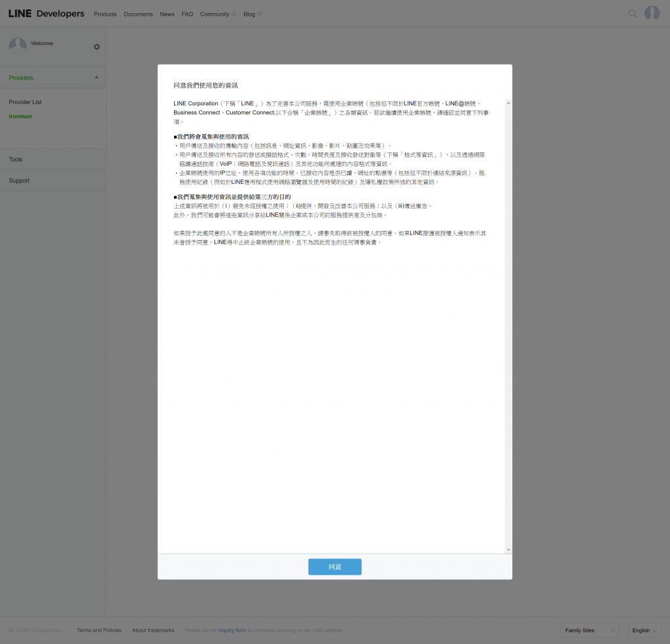The height and width of the screenshot is (644, 670).
Task: Open the inquiry form link
Action: coord(232,630)
